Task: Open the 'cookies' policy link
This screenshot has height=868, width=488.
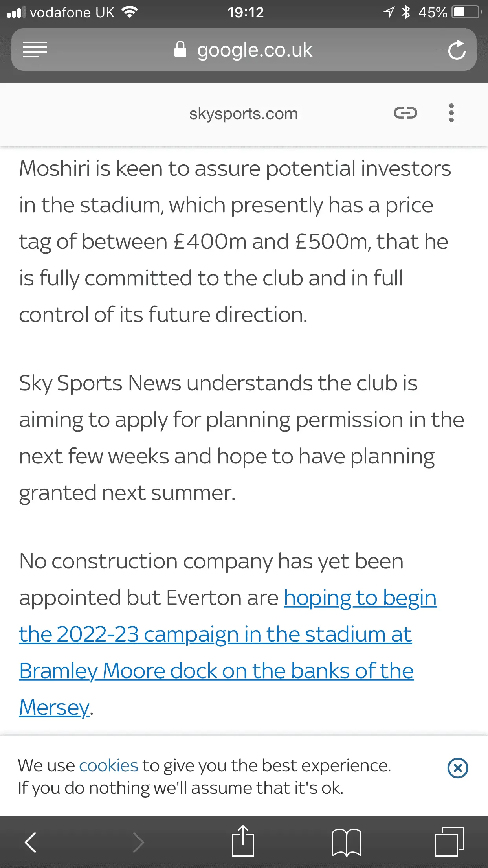Action: 109,765
